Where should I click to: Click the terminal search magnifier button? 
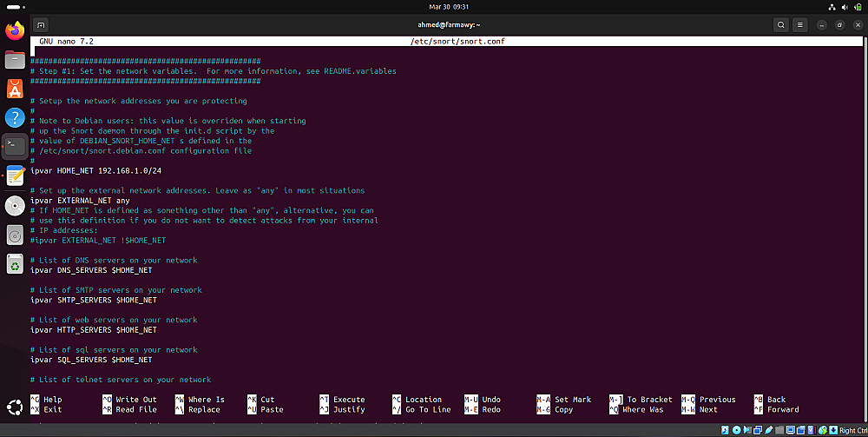pos(781,25)
